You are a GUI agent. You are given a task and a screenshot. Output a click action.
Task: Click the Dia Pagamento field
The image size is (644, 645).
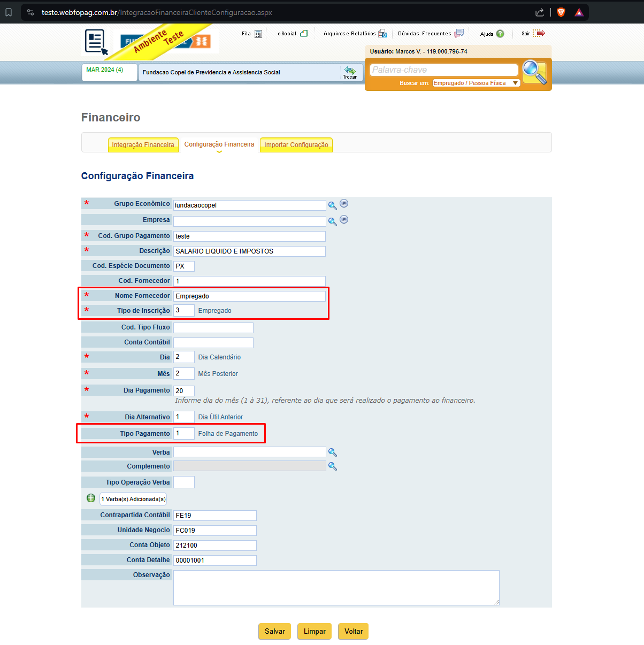(x=184, y=391)
